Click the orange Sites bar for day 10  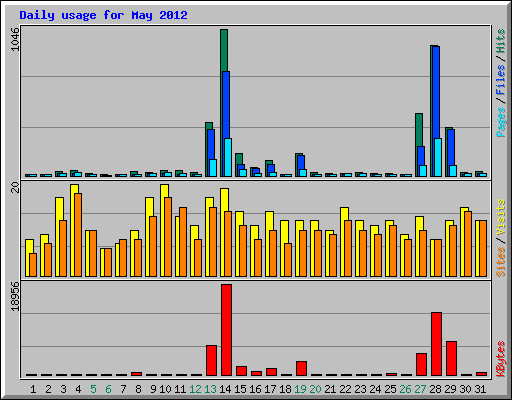[x=168, y=237]
